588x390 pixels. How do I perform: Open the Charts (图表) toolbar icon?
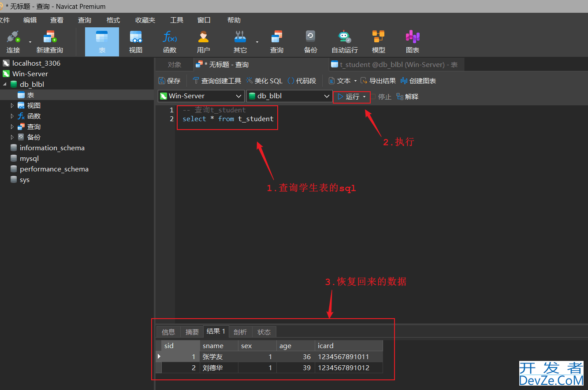tap(413, 42)
